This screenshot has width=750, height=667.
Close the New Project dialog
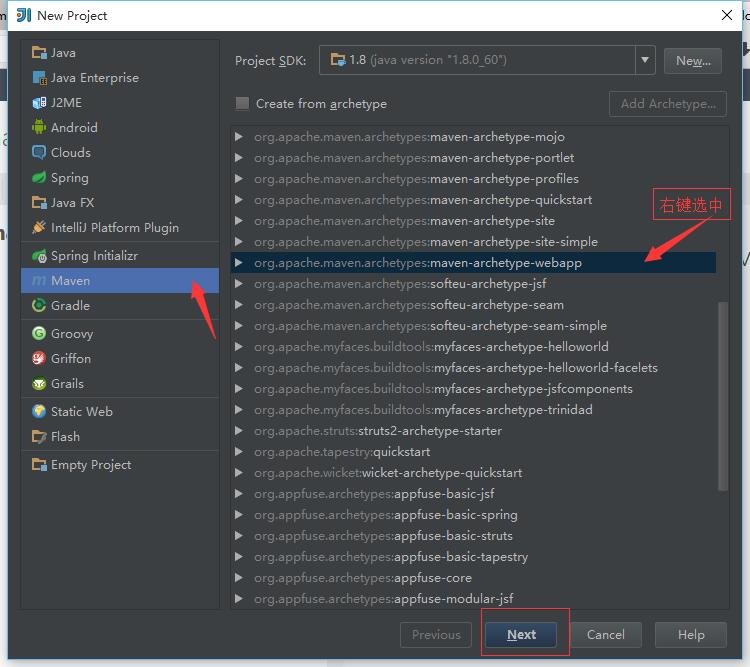tap(727, 15)
